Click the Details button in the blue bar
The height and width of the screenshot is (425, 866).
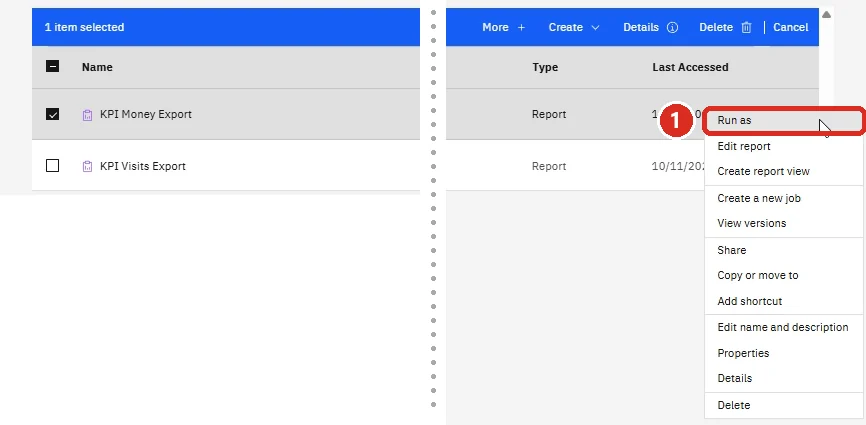click(651, 28)
